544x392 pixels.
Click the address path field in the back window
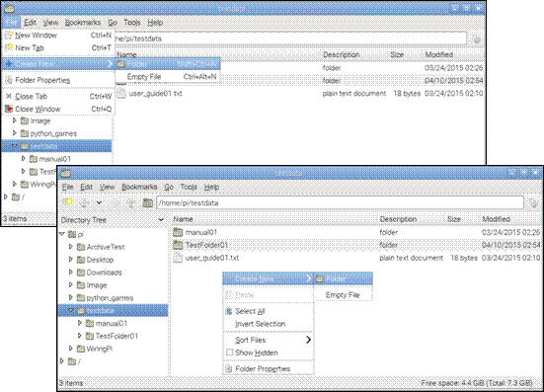point(290,39)
